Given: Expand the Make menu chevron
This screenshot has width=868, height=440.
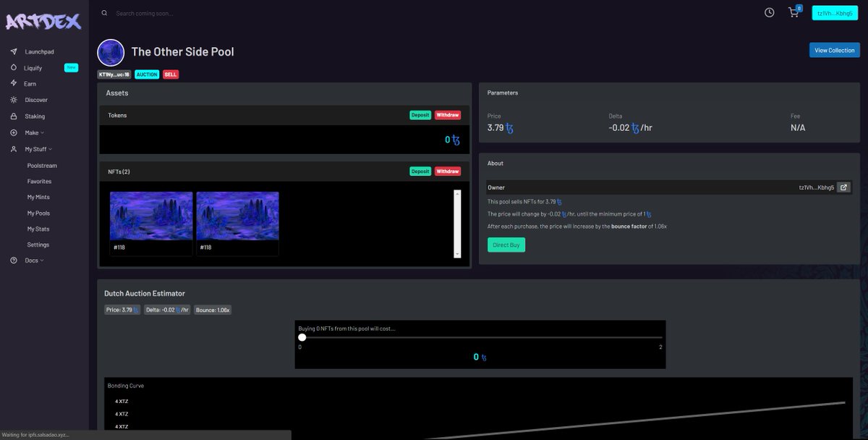Looking at the screenshot, I should 43,133.
